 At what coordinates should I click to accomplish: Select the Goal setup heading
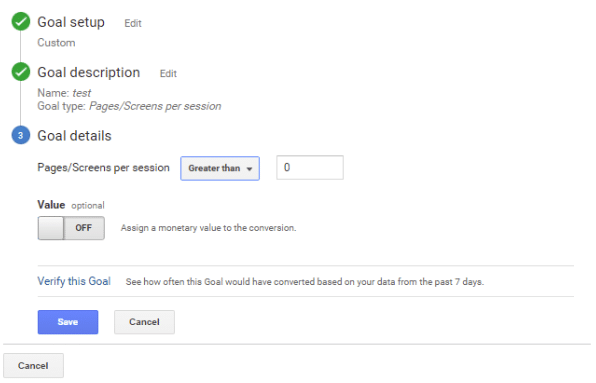pyautogui.click(x=71, y=22)
